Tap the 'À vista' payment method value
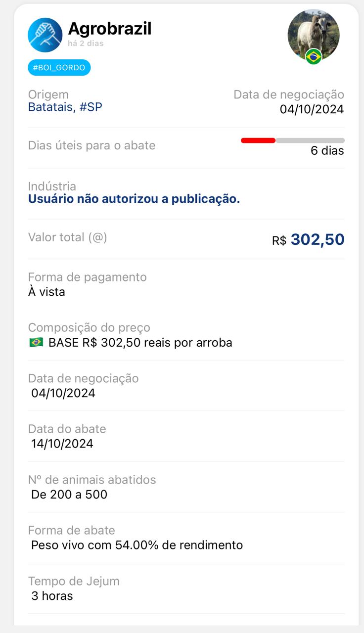Screen dimensions: 364x633 [46, 292]
